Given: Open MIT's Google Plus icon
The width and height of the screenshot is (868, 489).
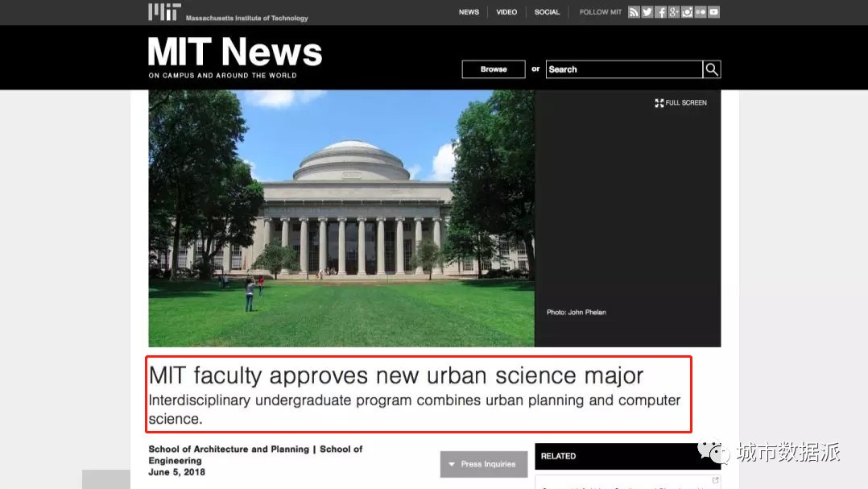Looking at the screenshot, I should 674,12.
